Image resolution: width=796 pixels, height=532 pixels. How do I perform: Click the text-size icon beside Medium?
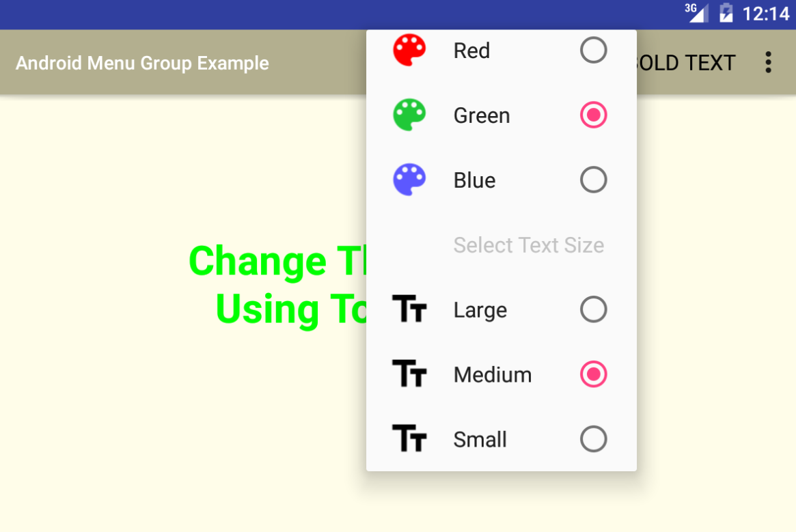point(409,374)
